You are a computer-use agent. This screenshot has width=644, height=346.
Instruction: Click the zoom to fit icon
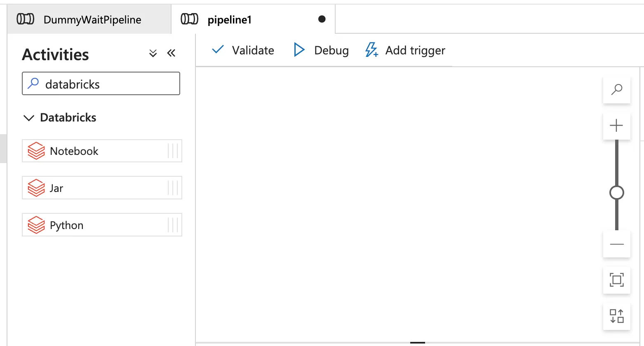616,280
